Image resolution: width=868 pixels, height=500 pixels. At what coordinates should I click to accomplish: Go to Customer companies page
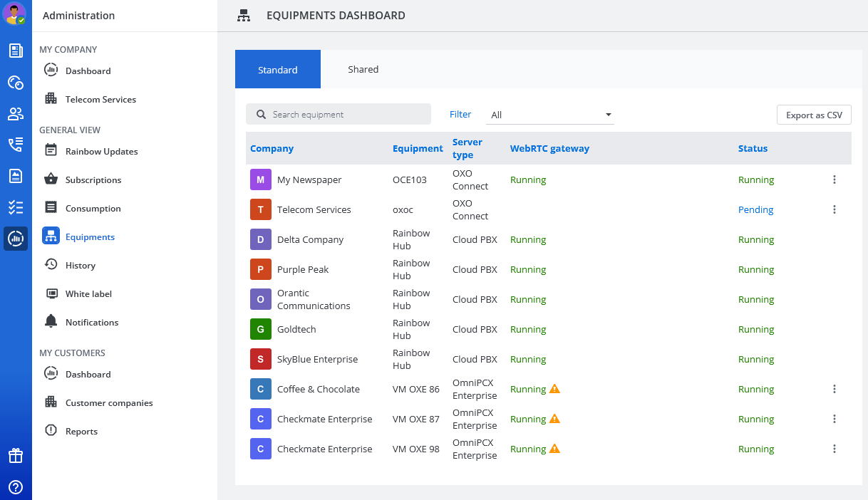pos(109,402)
